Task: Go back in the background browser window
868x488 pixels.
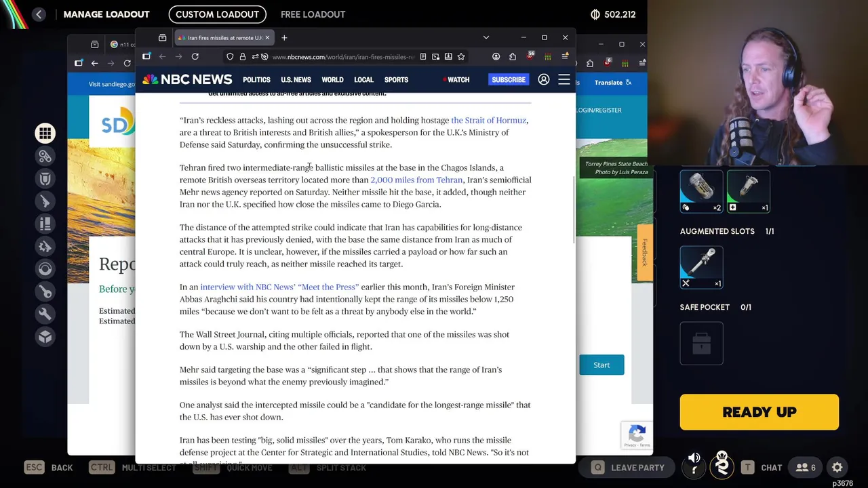Action: pos(95,63)
